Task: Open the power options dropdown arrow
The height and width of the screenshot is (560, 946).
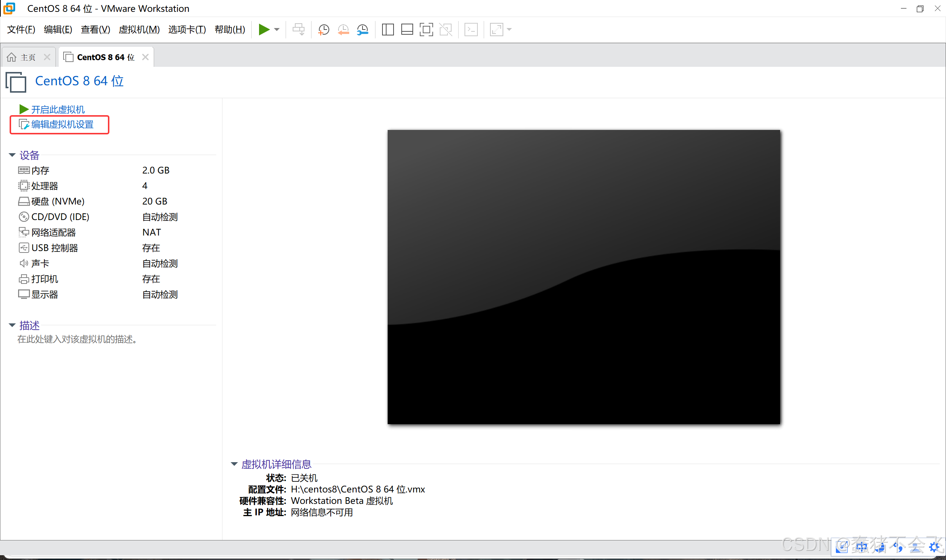Action: tap(277, 30)
